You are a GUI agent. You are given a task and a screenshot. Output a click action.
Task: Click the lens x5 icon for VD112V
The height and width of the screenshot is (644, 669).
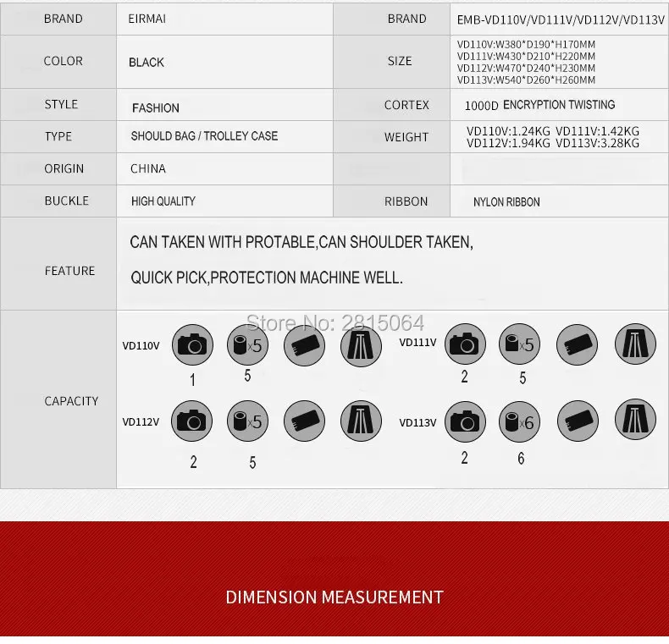(247, 421)
